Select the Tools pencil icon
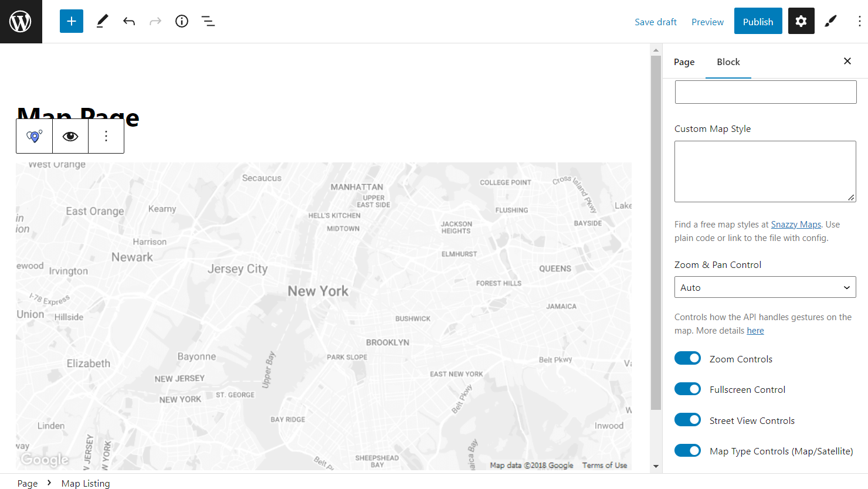Viewport: 868px width, 489px height. click(x=102, y=22)
